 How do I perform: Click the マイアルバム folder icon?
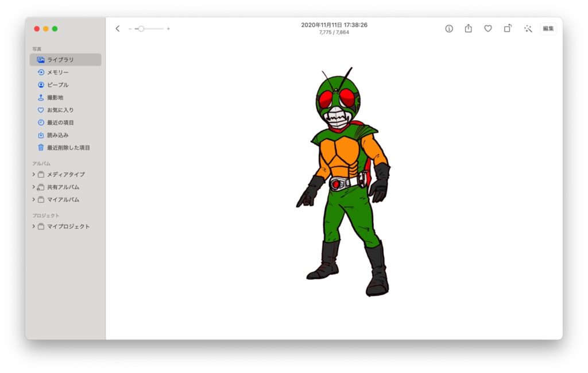click(x=41, y=199)
